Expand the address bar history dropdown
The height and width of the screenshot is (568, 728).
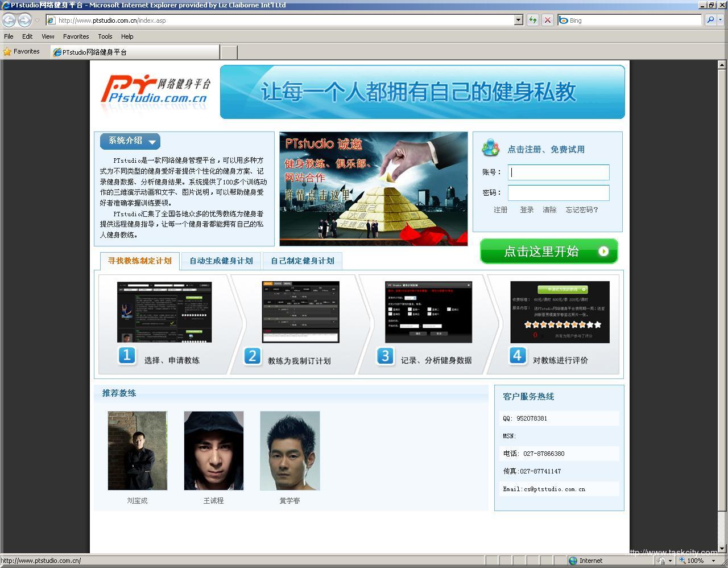point(518,20)
